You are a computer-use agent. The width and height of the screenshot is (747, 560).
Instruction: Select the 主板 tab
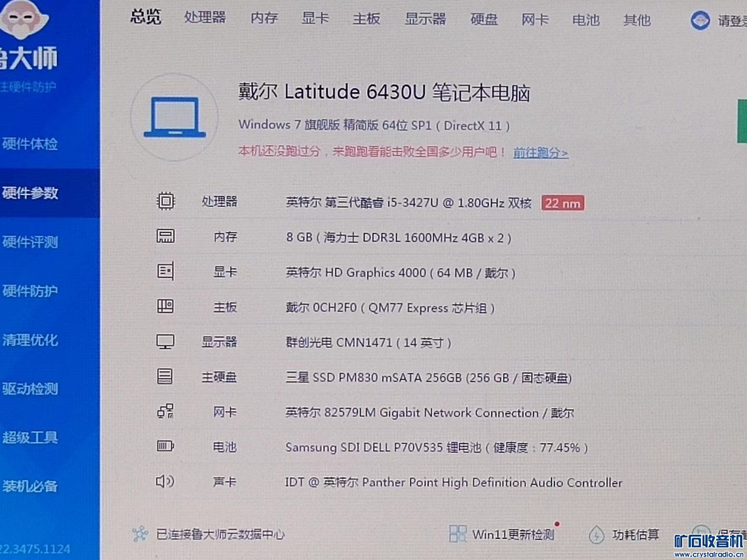click(x=366, y=19)
